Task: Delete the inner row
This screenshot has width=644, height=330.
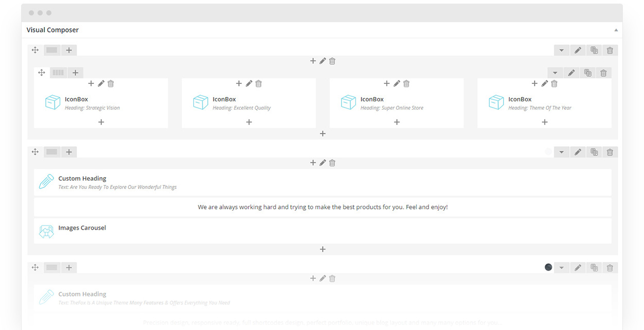Action: (x=603, y=73)
